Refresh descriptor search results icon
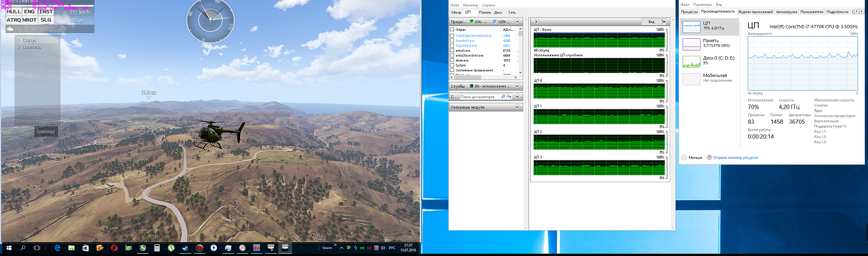Screen dimensions: 868x256 (509, 96)
